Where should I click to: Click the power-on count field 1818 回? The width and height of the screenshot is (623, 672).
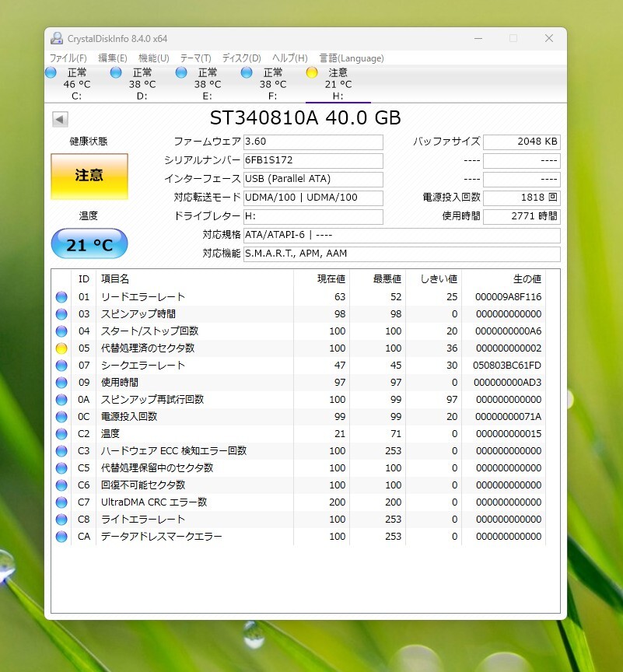pyautogui.click(x=522, y=198)
